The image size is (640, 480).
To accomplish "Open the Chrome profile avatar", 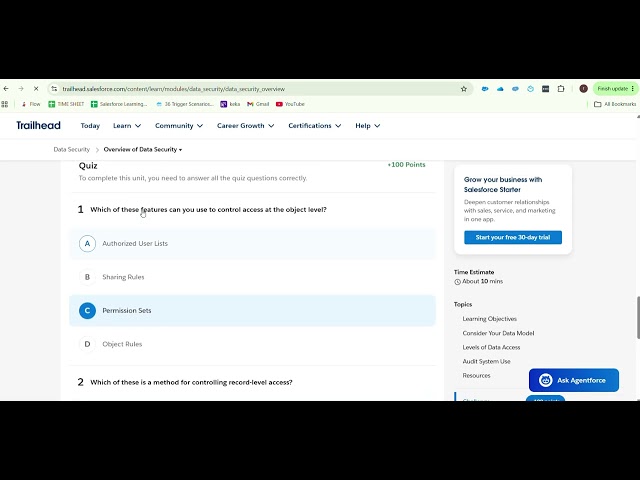I will [x=583, y=89].
